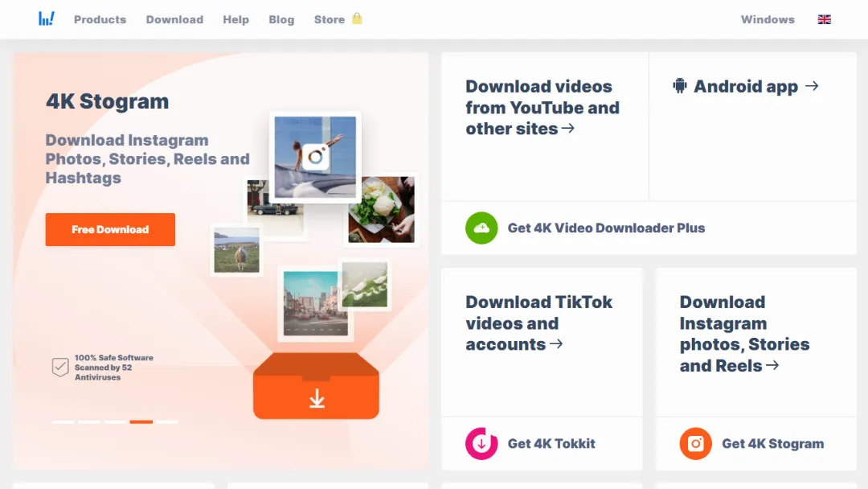This screenshot has height=489, width=868.
Task: Select the third carousel slide indicator
Action: point(115,422)
